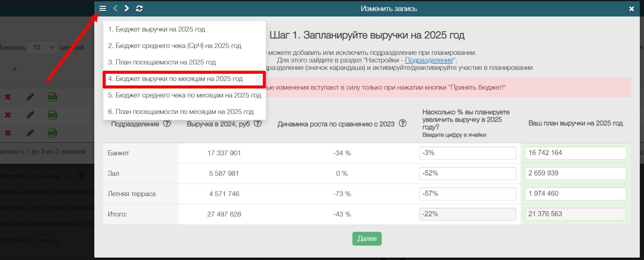Click the 'Летняя терраса' row label

tap(131, 194)
